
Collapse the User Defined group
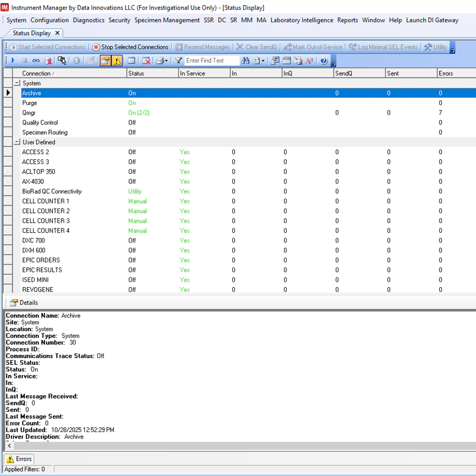pos(17,142)
